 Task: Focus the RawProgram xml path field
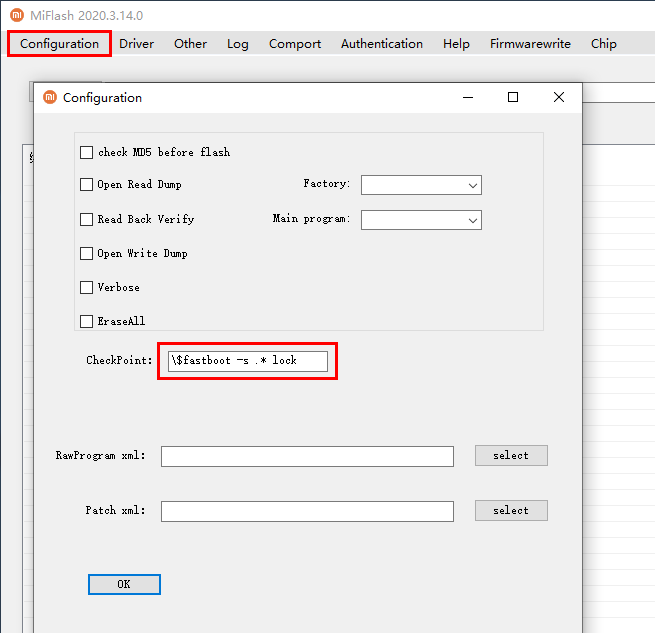[x=307, y=456]
